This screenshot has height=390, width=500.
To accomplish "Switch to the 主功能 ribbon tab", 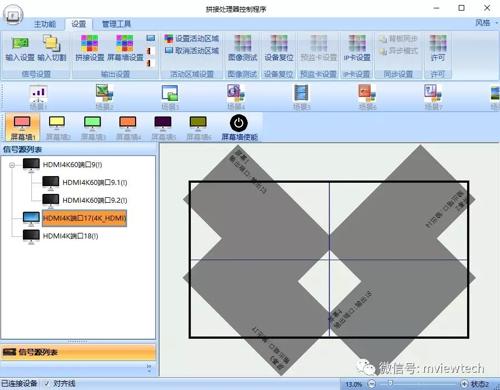I will click(x=45, y=24).
